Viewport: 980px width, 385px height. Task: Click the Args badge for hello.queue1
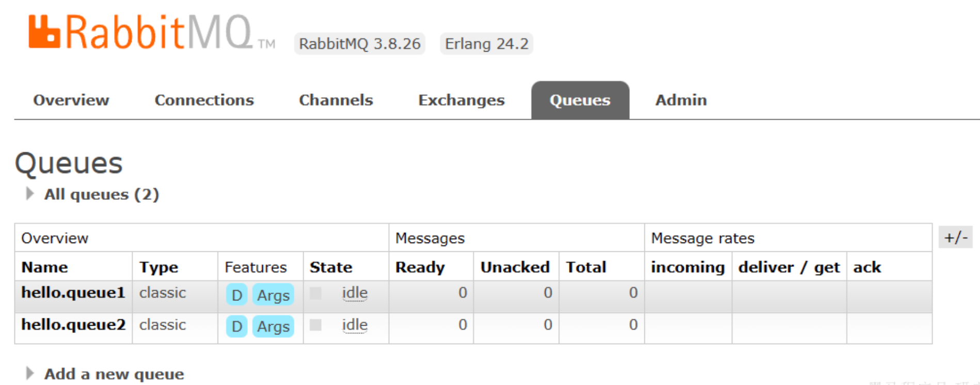pos(273,295)
